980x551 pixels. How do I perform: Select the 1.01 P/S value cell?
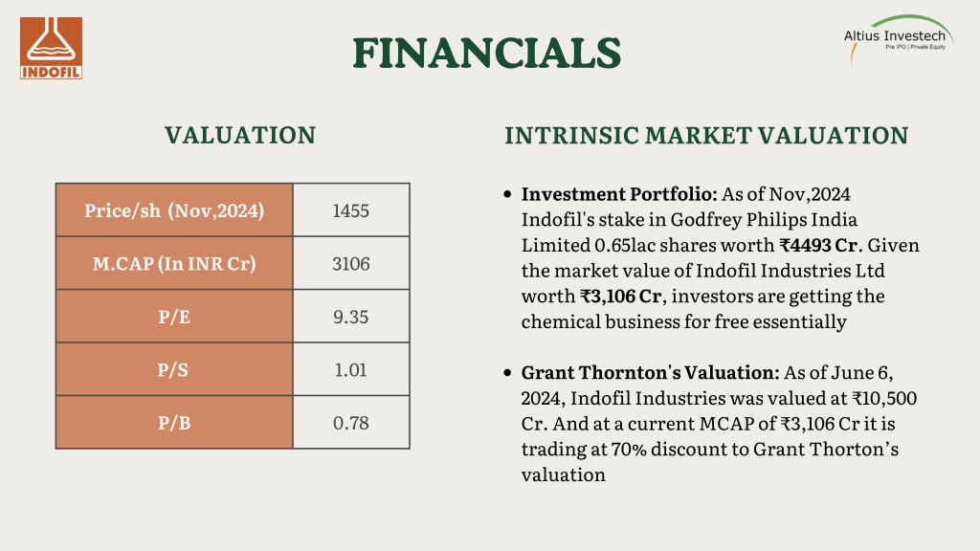click(351, 370)
